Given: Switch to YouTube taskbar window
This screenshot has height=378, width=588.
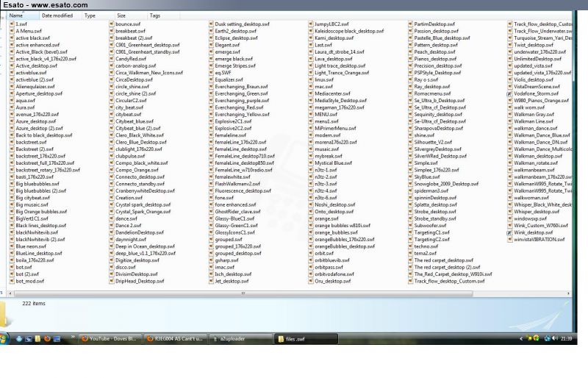Looking at the screenshot, I should point(111,338).
